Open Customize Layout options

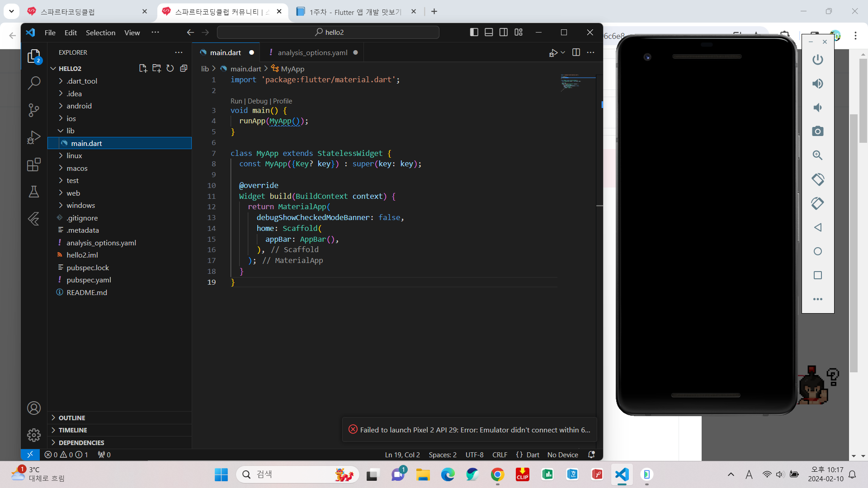click(x=519, y=32)
